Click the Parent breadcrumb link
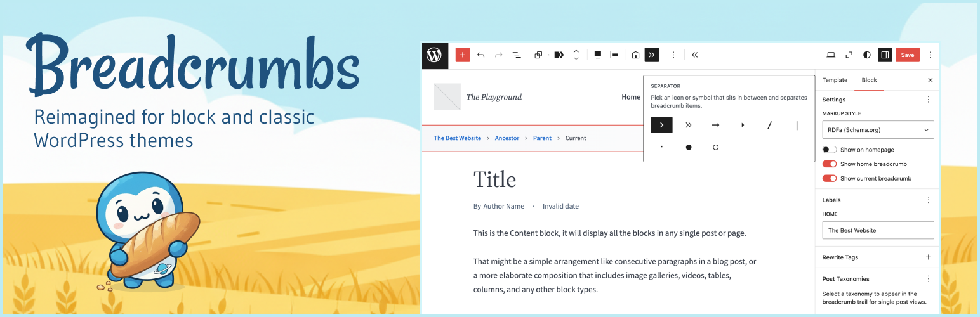 542,138
